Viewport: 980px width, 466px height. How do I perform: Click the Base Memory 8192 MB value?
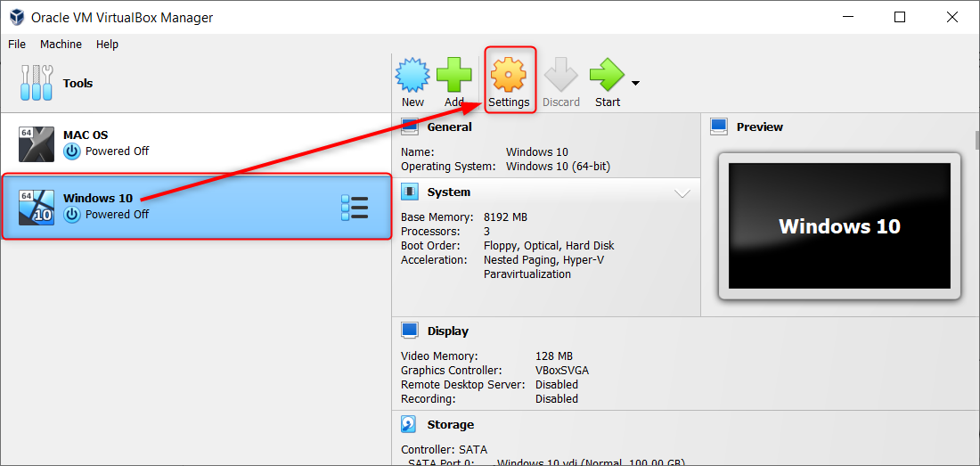click(506, 217)
